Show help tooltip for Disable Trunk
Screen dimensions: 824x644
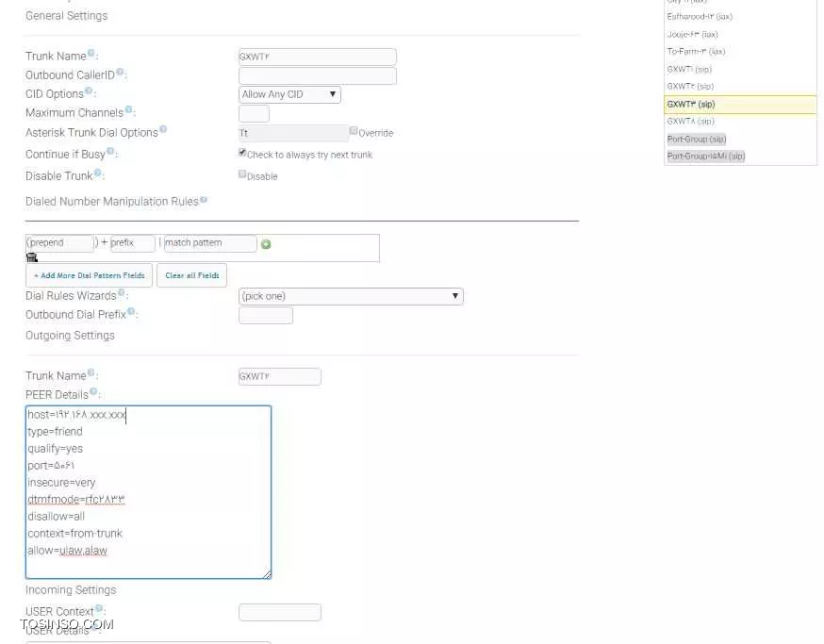[97, 173]
